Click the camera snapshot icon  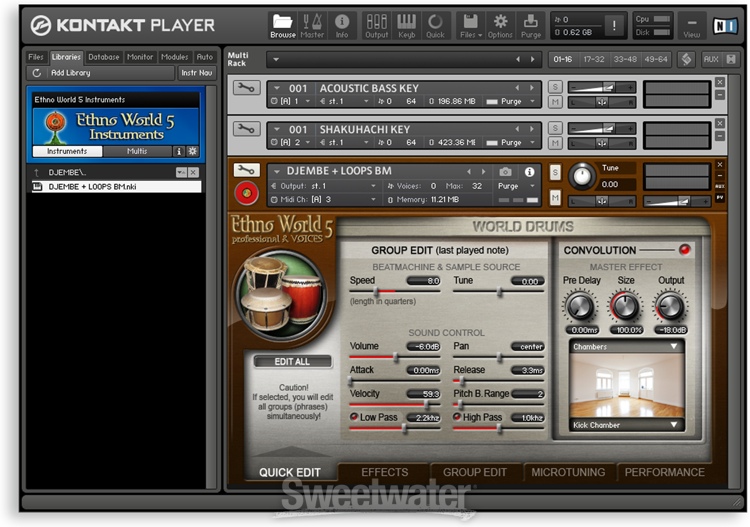(506, 172)
